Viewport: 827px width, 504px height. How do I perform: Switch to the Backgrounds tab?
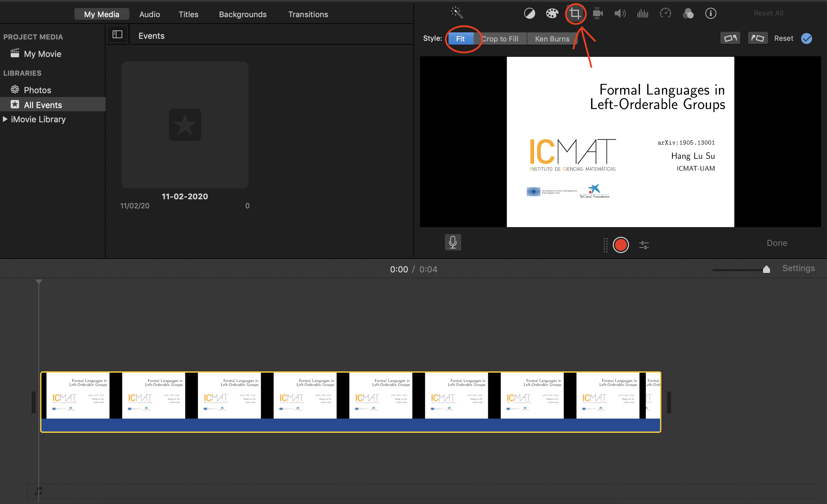(243, 14)
